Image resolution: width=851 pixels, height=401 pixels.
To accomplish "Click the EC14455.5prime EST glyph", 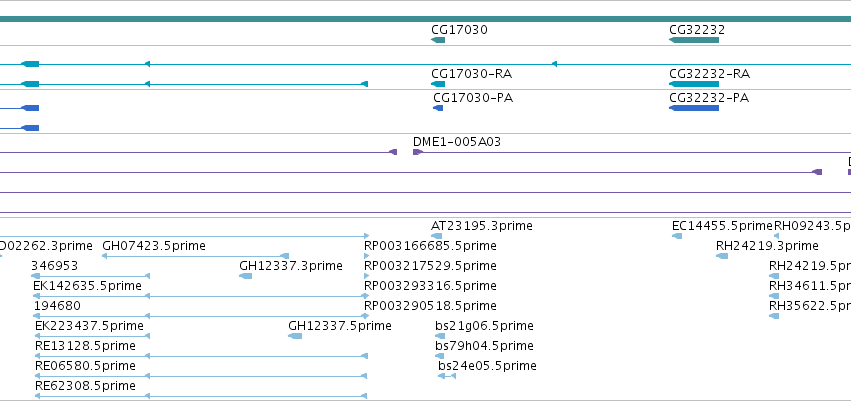I will pyautogui.click(x=677, y=236).
